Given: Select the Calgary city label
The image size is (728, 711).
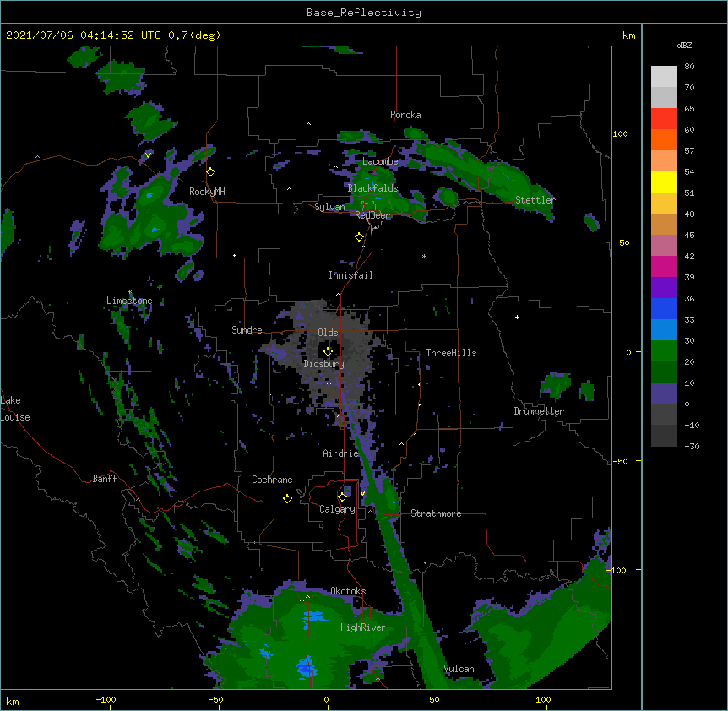Looking at the screenshot, I should (x=337, y=509).
